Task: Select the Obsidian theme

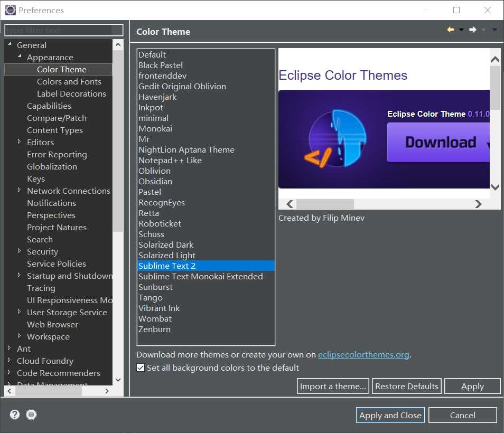Action: (206, 182)
